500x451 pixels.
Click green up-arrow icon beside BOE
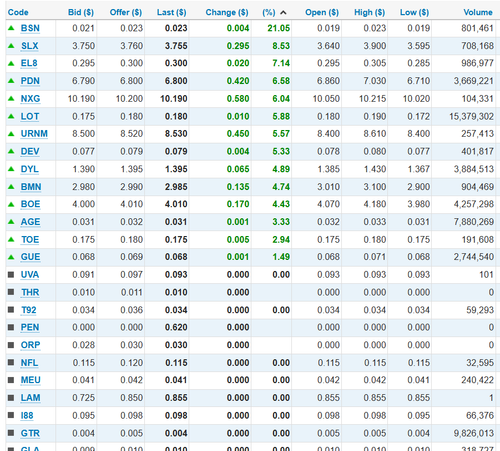(11, 204)
